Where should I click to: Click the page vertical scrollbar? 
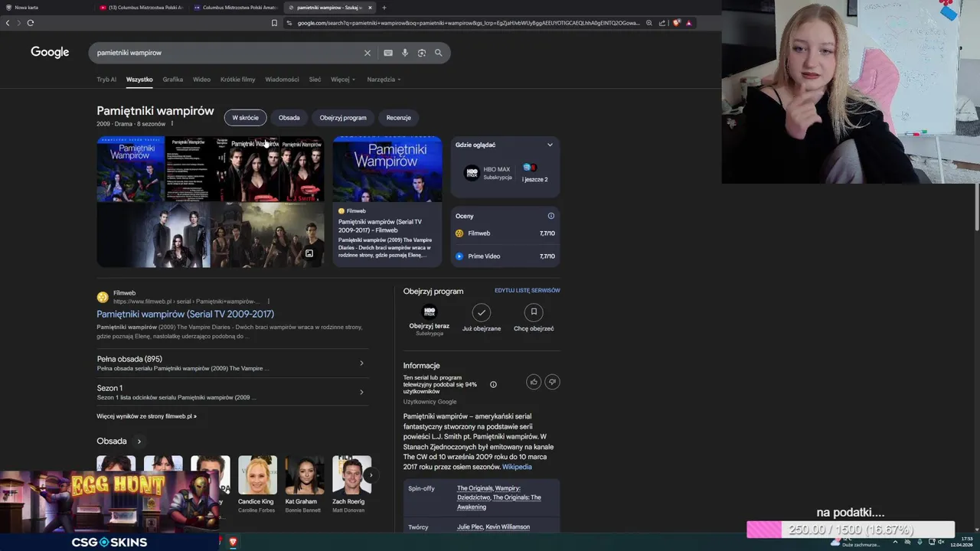tap(976, 207)
